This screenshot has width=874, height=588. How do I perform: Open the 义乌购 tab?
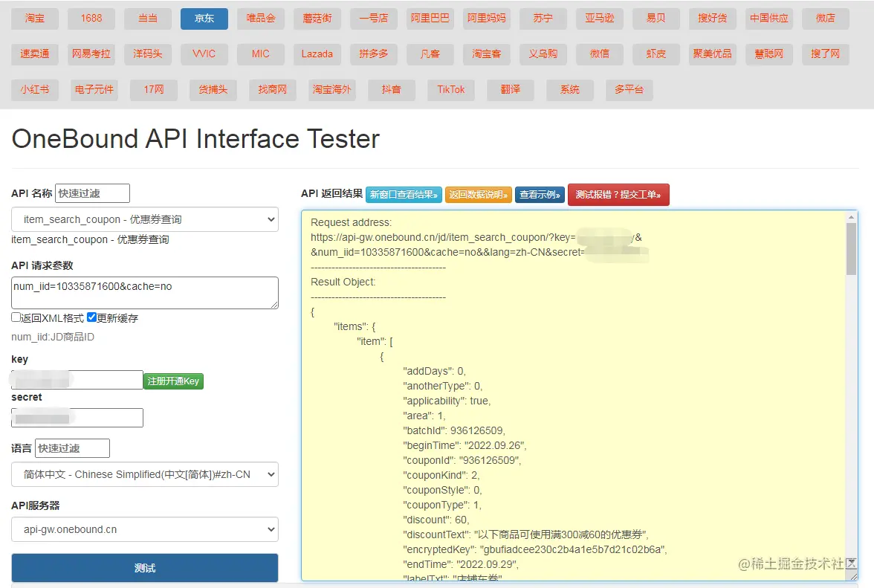pyautogui.click(x=543, y=54)
